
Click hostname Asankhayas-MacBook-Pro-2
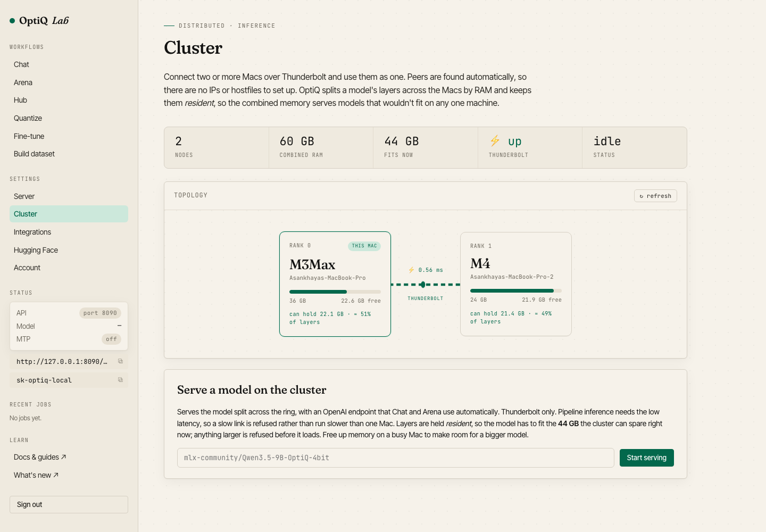[512, 277]
